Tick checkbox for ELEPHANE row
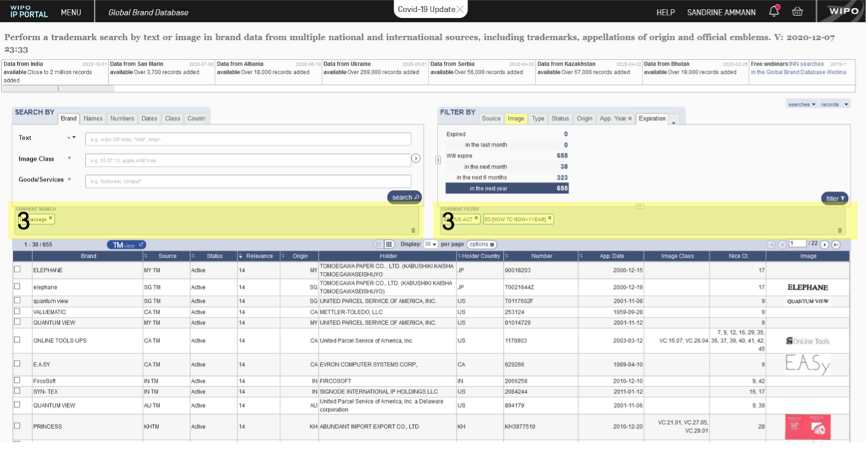 click(17, 269)
